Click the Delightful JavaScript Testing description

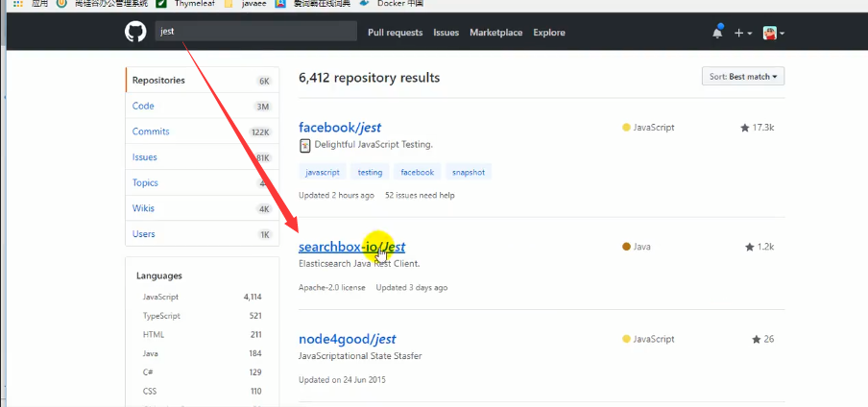(374, 145)
